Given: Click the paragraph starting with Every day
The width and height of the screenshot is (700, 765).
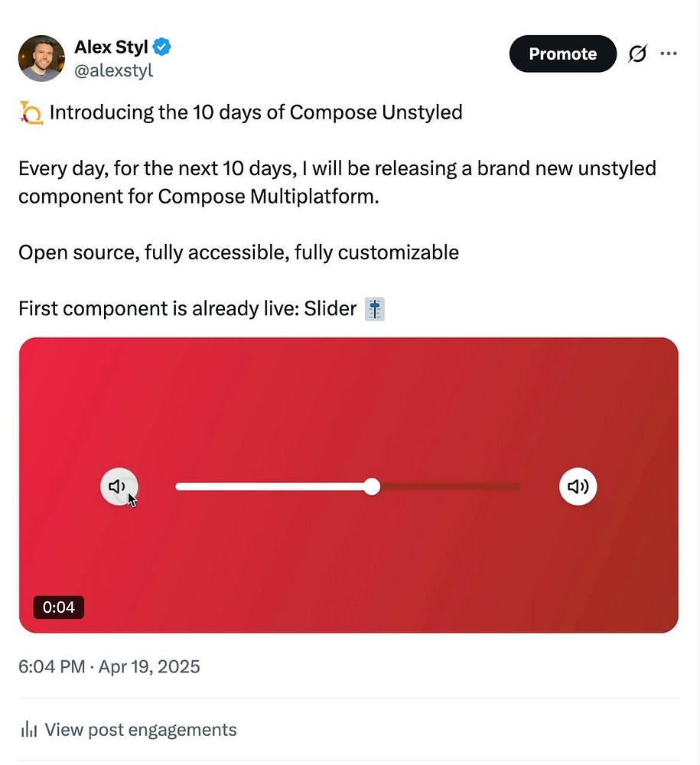Looking at the screenshot, I should coord(337,182).
